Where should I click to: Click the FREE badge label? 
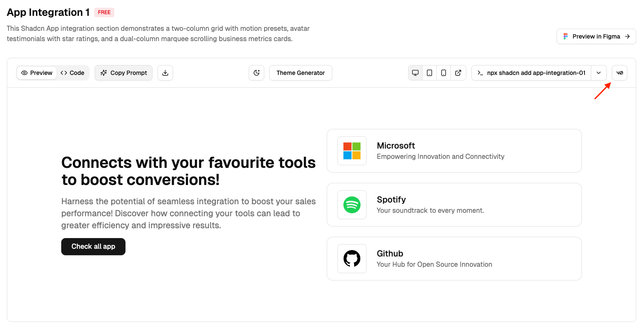[x=104, y=12]
